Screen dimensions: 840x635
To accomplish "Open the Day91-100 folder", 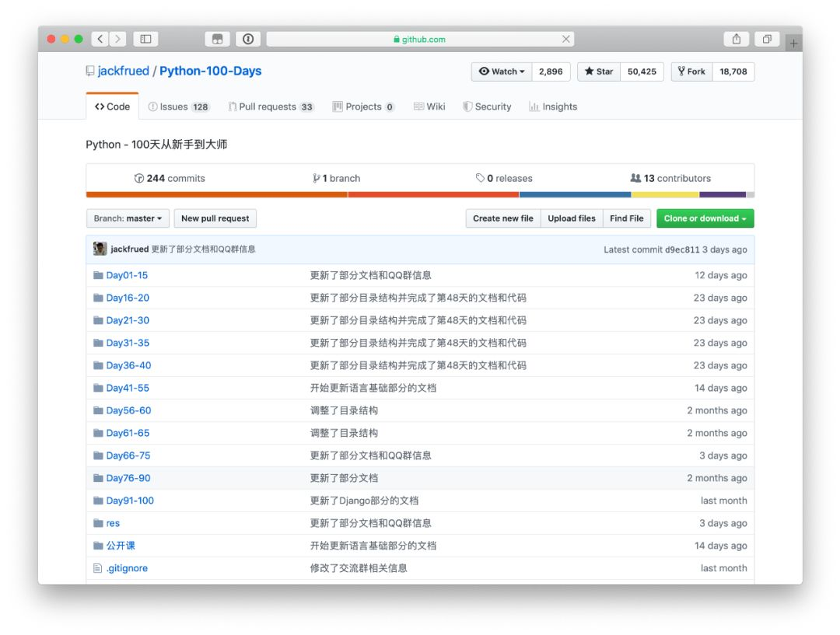I will tap(130, 500).
